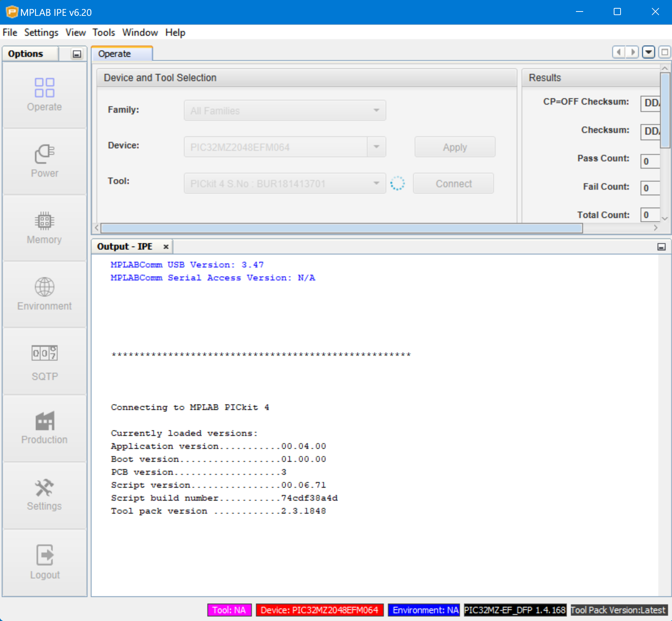Click the Connect button
The image size is (672, 621).
pos(453,184)
